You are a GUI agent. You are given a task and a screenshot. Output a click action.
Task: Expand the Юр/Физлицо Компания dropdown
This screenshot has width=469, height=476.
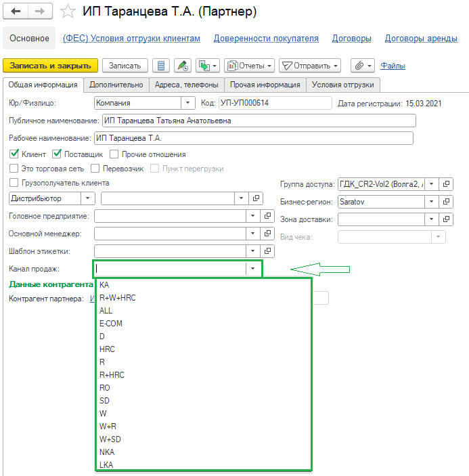point(187,104)
